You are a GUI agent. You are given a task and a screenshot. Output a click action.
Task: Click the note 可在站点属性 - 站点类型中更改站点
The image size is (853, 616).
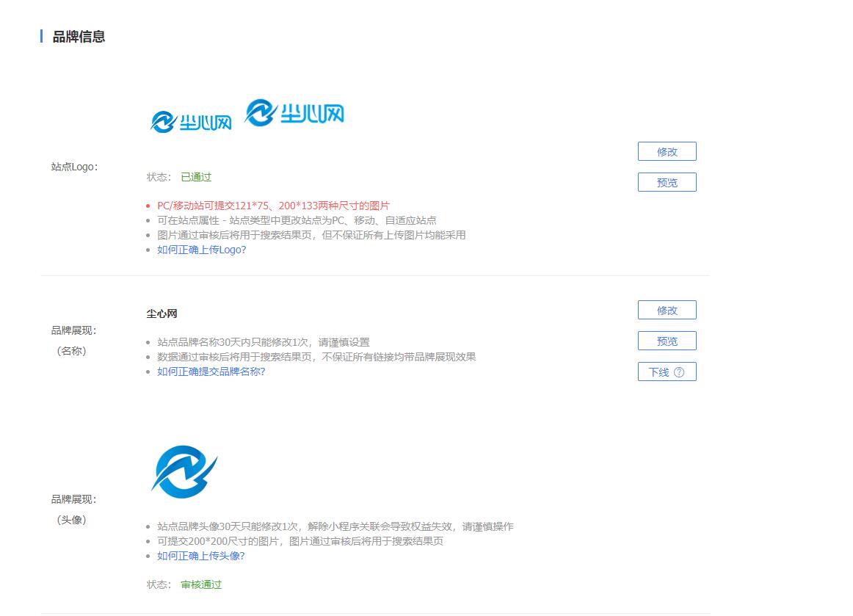(297, 220)
